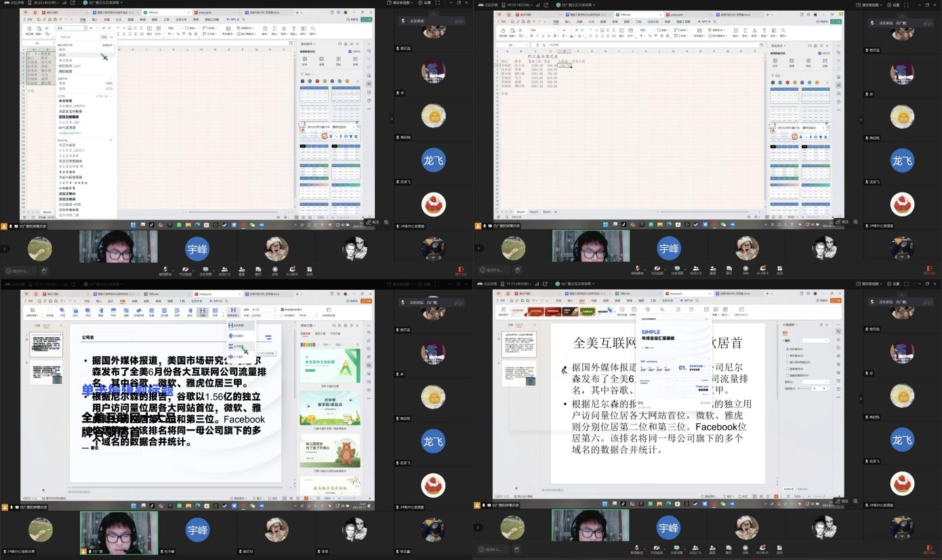Click Settings button in top-right meeting header
Image resolution: width=942 pixels, height=560 pixels.
pos(893,3)
